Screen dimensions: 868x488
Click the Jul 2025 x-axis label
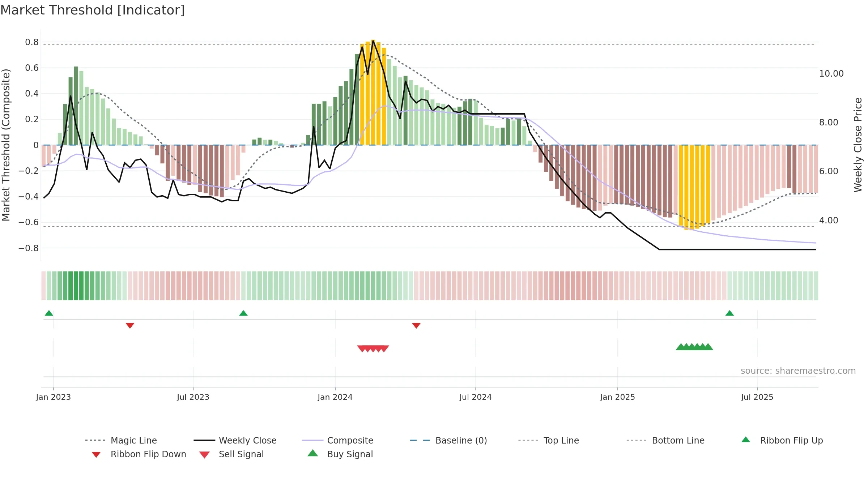coord(757,397)
